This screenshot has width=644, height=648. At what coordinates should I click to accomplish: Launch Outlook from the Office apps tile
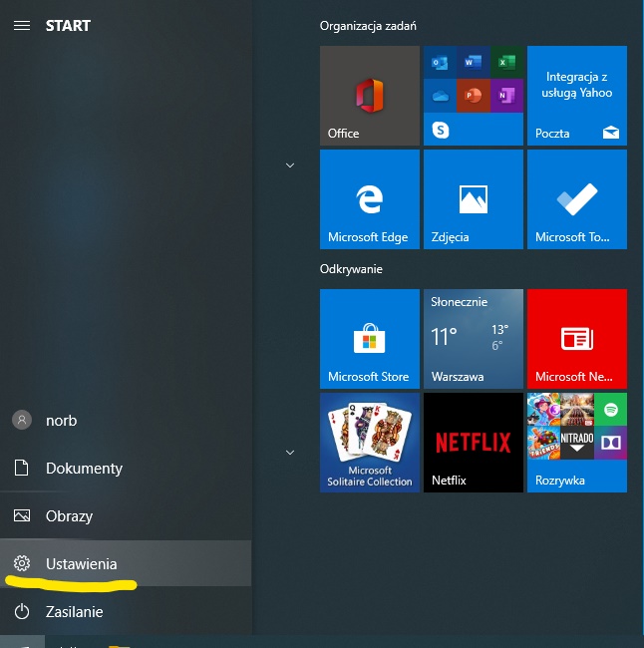point(440,63)
